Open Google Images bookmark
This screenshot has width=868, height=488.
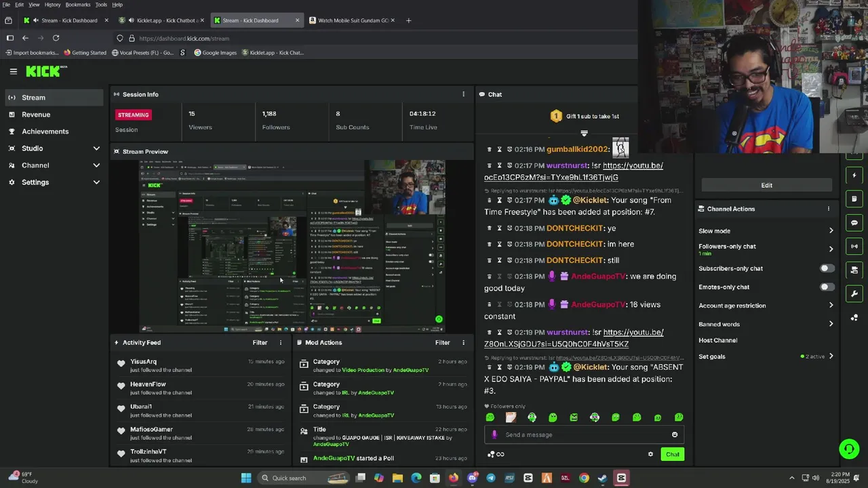[x=216, y=53]
